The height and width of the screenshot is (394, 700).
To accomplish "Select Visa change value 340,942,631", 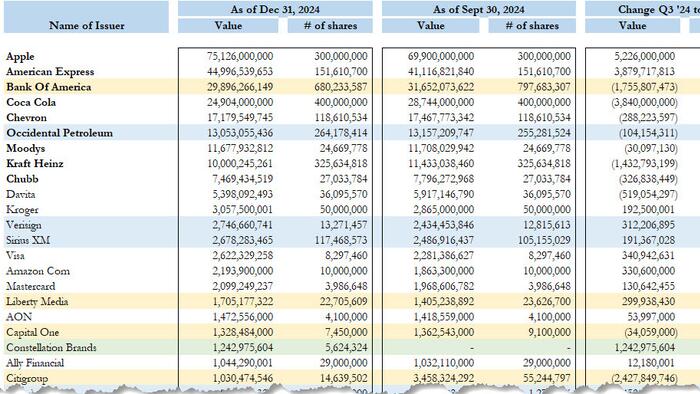I will 648,255.
